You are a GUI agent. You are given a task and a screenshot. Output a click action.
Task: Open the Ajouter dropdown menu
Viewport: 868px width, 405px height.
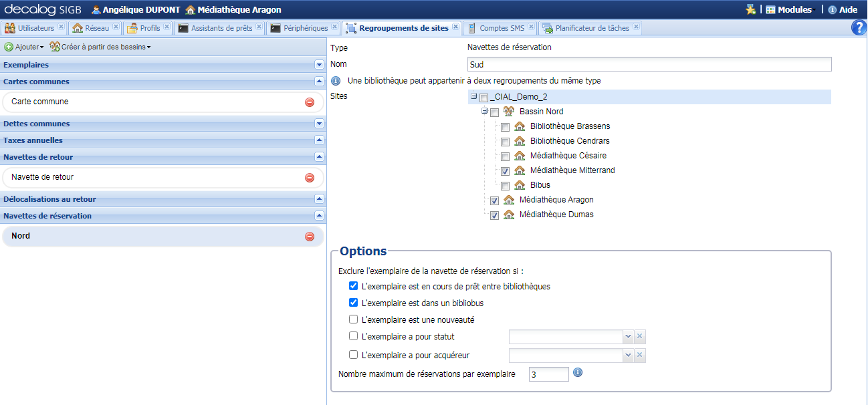coord(24,46)
